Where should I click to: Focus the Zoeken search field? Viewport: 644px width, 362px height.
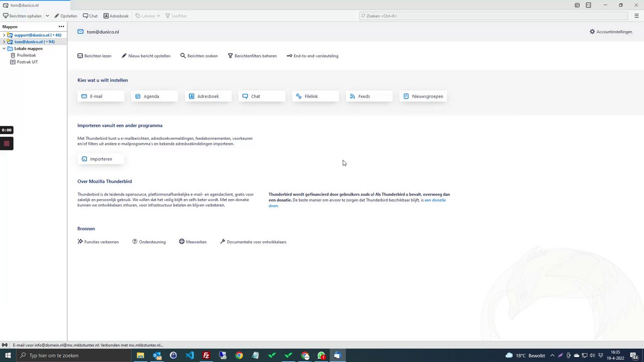coord(493,16)
